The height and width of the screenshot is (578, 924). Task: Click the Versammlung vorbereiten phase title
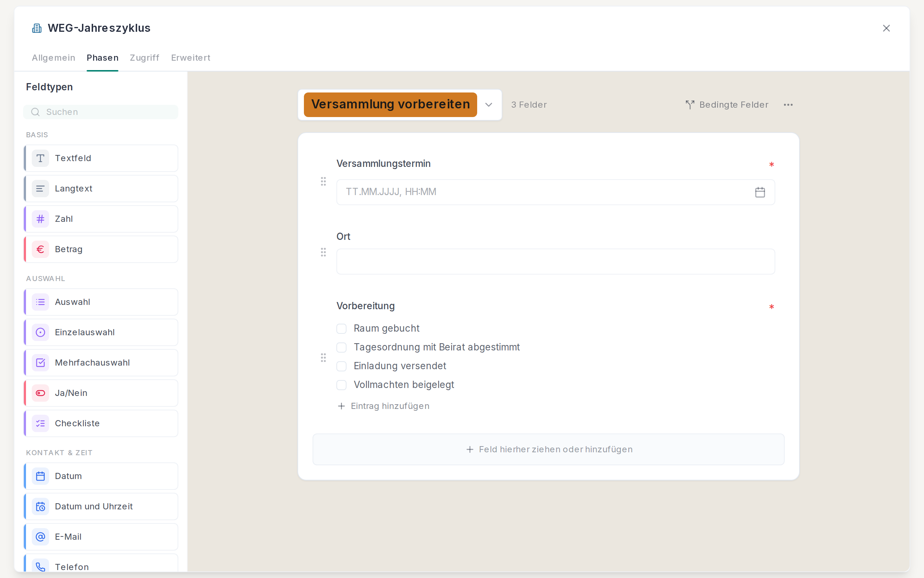coord(390,104)
